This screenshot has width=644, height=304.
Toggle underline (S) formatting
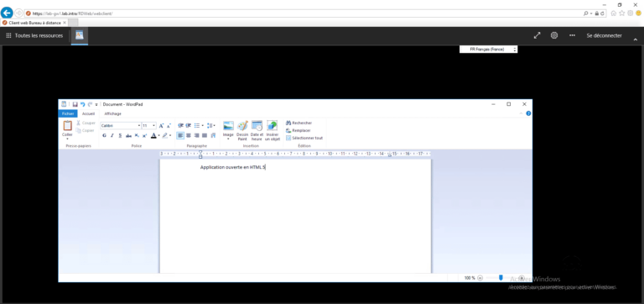pyautogui.click(x=121, y=135)
